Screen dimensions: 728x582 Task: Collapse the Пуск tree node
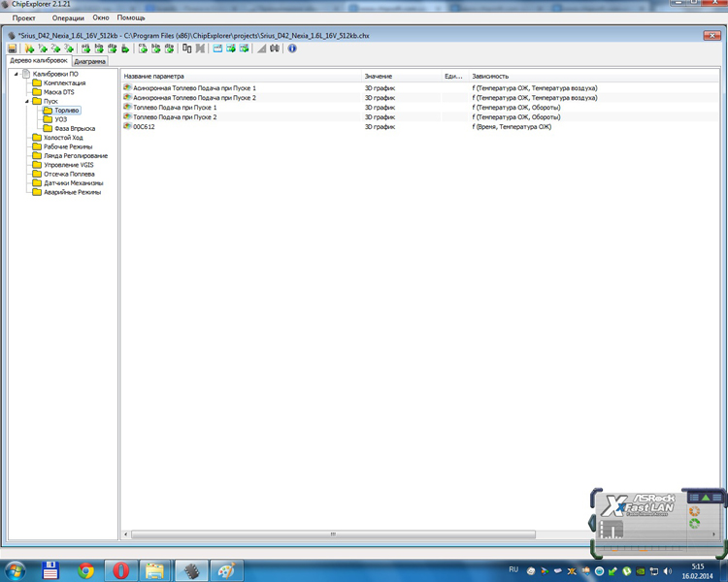tap(28, 101)
